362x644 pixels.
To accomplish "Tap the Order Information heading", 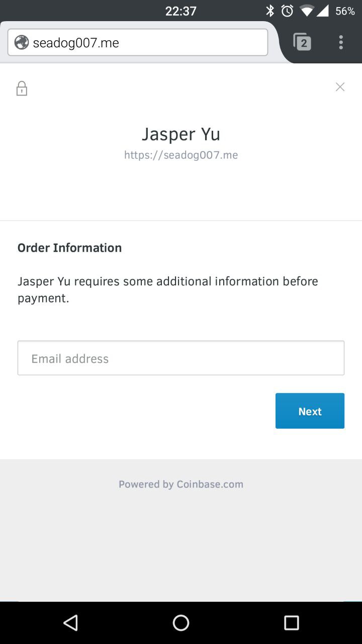I will [70, 248].
